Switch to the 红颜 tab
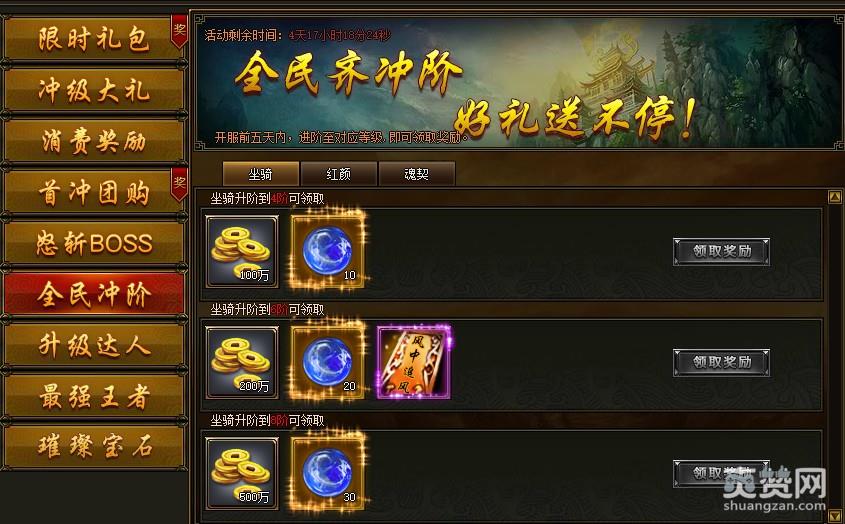Image resolution: width=845 pixels, height=524 pixels. pyautogui.click(x=338, y=174)
